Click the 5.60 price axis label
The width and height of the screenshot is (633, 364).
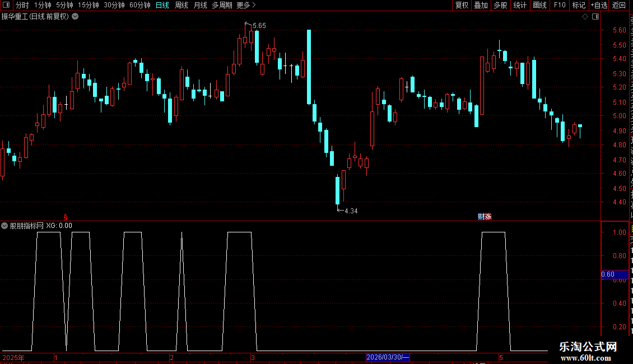click(x=619, y=30)
